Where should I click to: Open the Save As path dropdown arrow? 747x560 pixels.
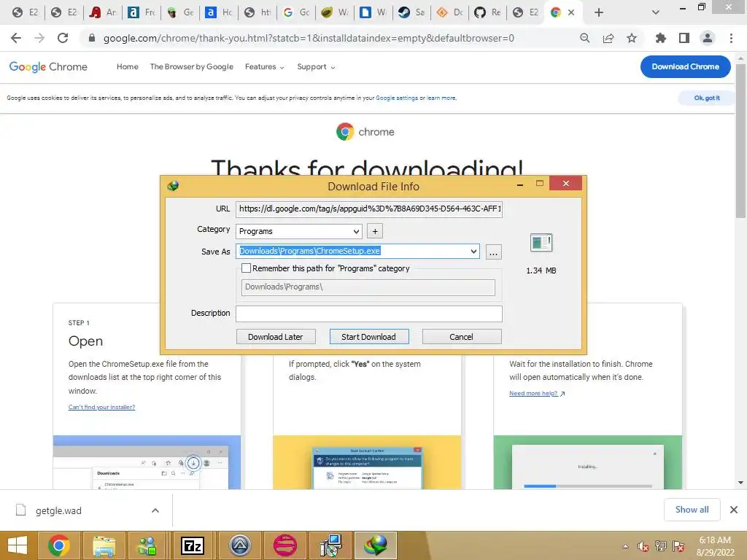pos(473,251)
